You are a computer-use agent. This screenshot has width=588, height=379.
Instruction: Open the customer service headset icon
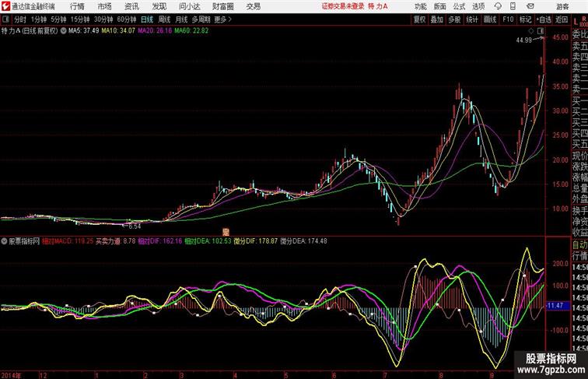coord(498,6)
